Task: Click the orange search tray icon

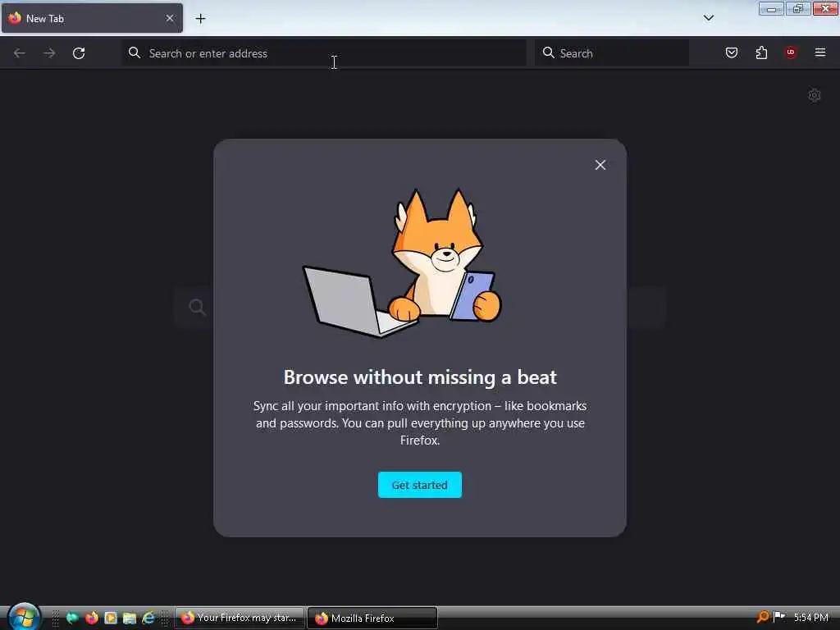Action: pyautogui.click(x=762, y=617)
